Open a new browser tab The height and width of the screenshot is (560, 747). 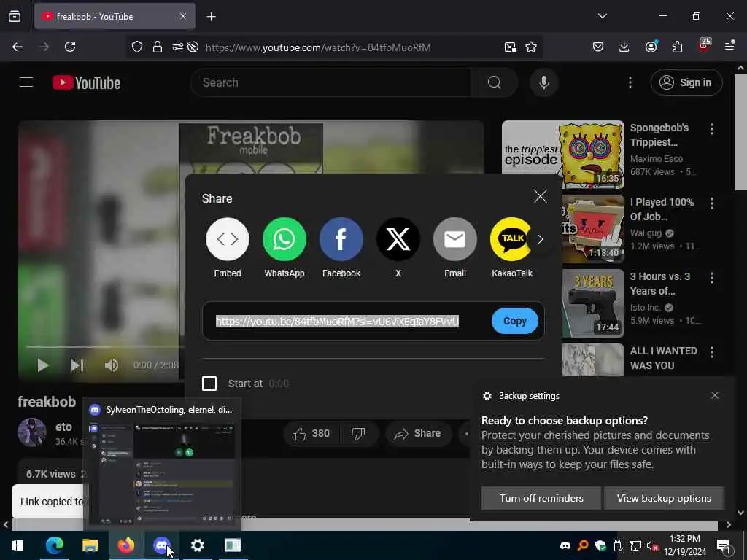pos(211,17)
